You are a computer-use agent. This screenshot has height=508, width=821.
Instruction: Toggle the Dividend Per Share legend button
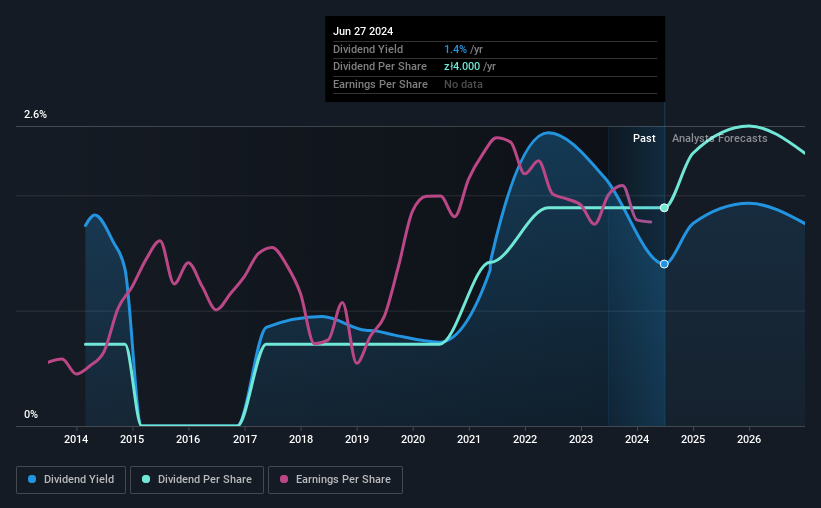point(197,480)
